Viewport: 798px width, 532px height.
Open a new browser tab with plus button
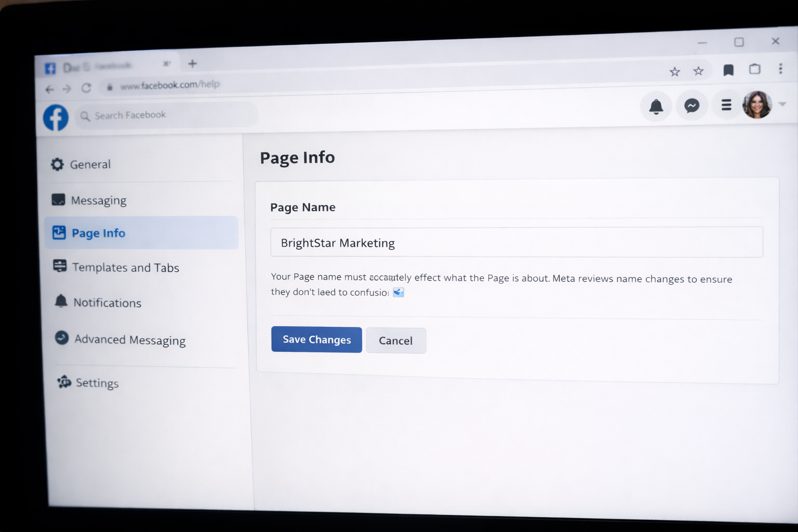point(192,63)
